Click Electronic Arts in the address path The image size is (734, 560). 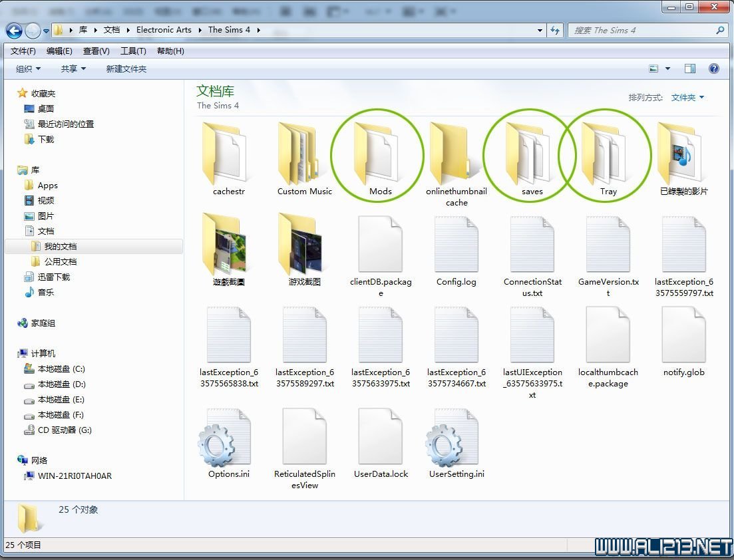click(x=164, y=30)
